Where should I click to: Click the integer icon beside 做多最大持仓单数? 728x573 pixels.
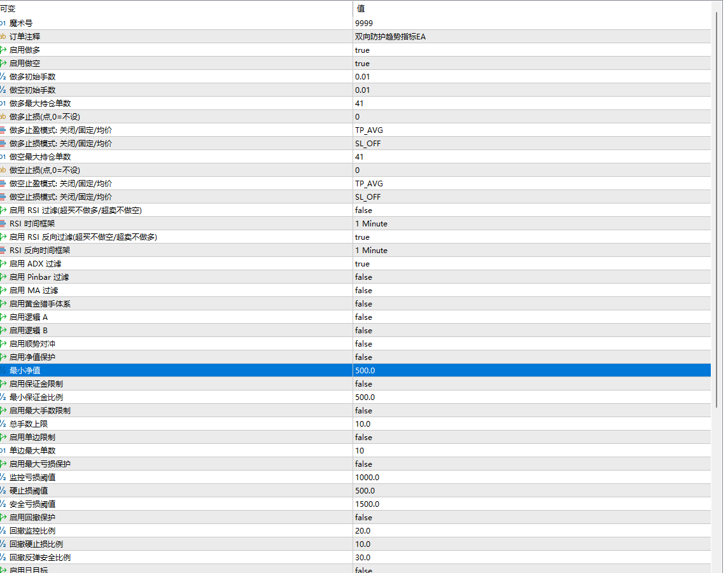(x=3, y=104)
